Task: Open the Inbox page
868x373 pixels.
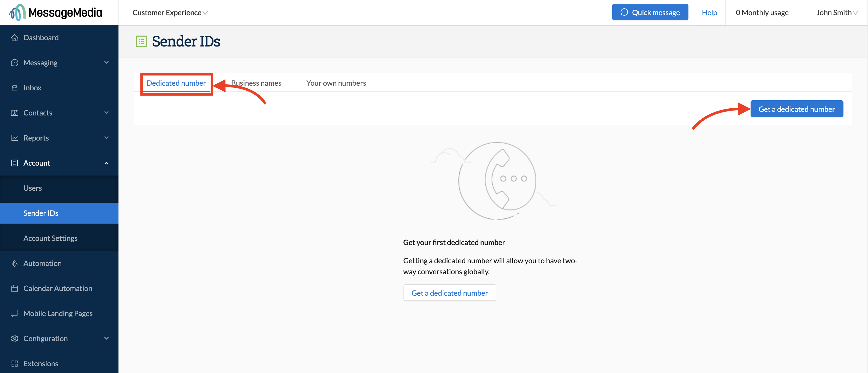Action: tap(59, 88)
